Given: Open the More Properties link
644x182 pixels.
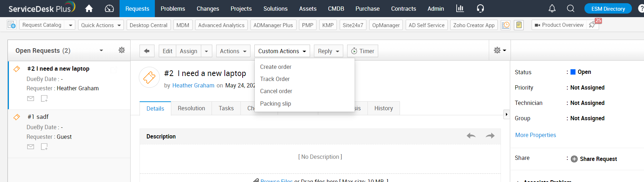Looking at the screenshot, I should (x=536, y=135).
